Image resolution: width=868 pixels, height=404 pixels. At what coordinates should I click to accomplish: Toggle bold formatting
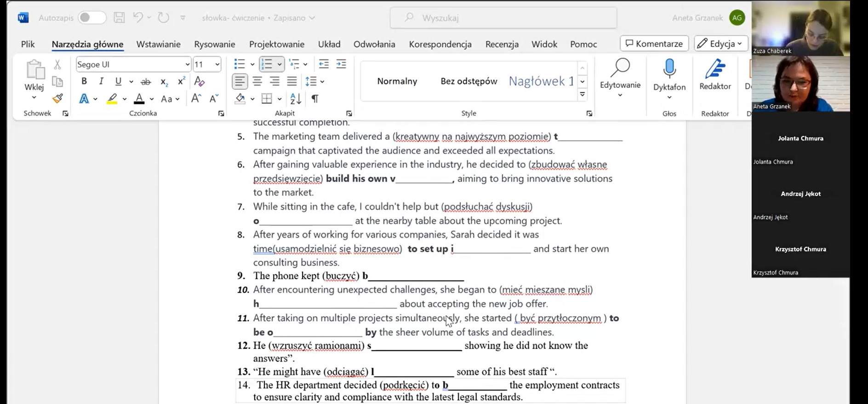point(84,81)
